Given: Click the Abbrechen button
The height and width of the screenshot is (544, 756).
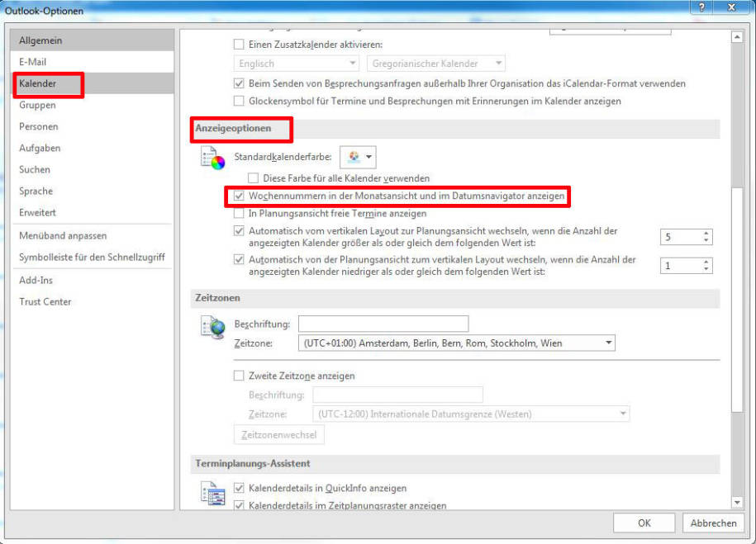Looking at the screenshot, I should [x=713, y=523].
